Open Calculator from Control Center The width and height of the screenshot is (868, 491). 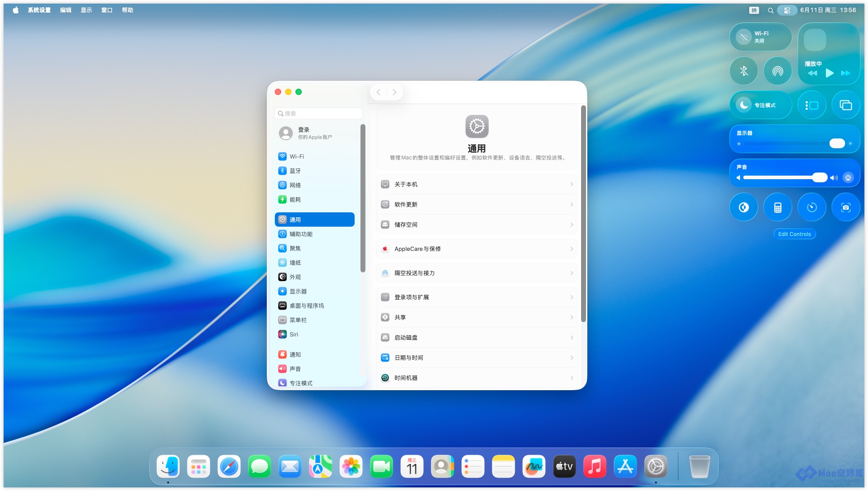(778, 207)
